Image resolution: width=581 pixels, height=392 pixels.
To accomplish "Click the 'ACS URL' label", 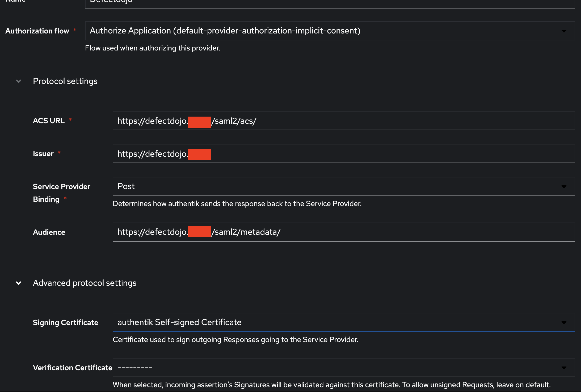I will pyautogui.click(x=49, y=121).
